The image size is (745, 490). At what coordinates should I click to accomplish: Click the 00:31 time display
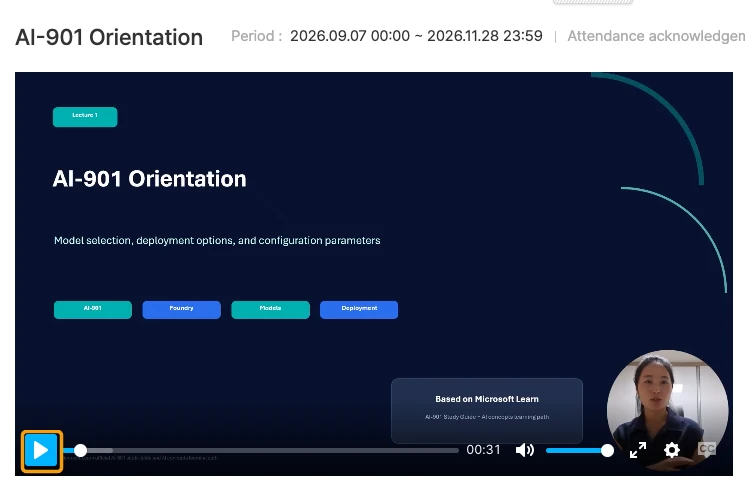pos(483,450)
